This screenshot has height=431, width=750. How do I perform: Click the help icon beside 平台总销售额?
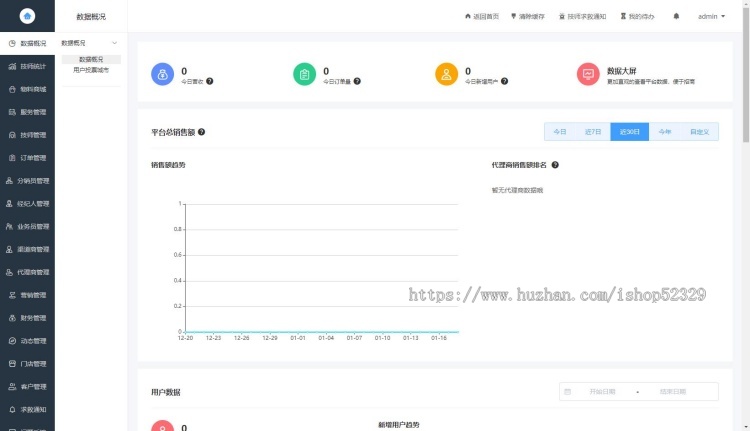coord(202,132)
